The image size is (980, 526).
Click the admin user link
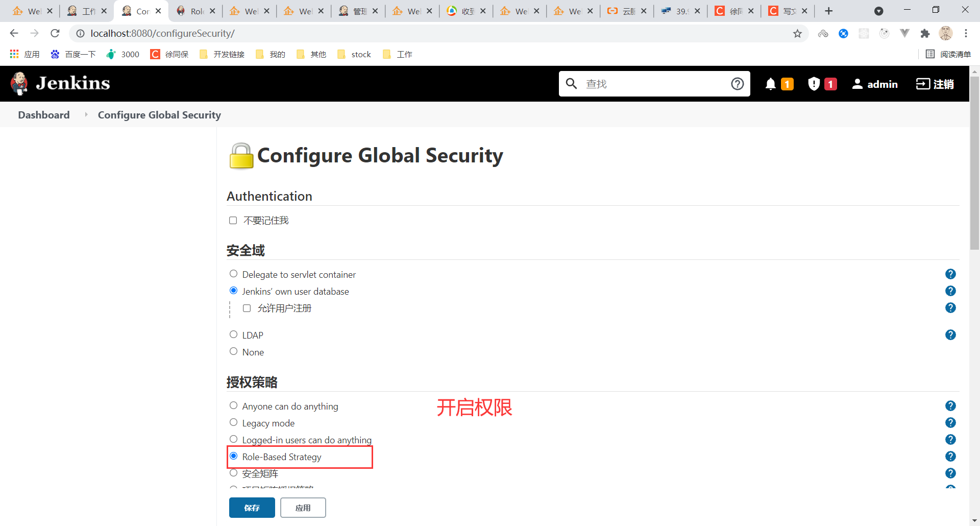coord(875,84)
